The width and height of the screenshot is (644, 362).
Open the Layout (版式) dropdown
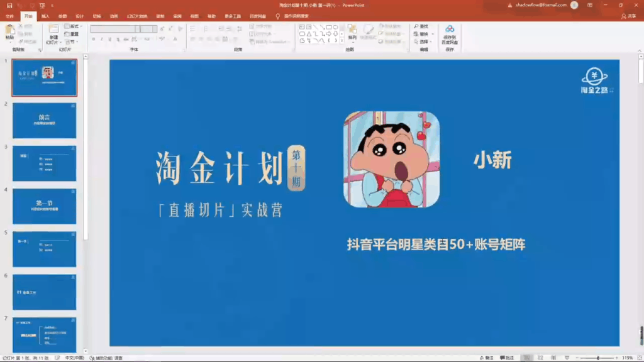pyautogui.click(x=73, y=26)
